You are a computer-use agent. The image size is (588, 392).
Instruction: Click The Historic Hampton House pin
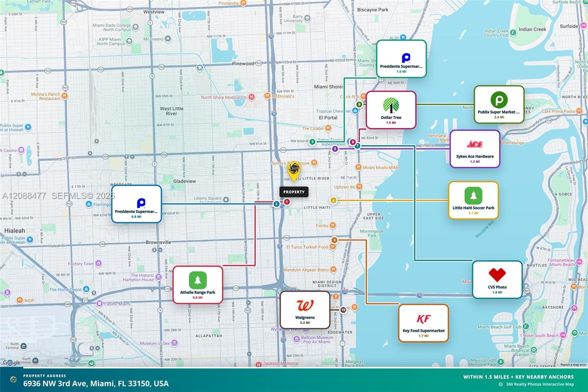coord(158,277)
